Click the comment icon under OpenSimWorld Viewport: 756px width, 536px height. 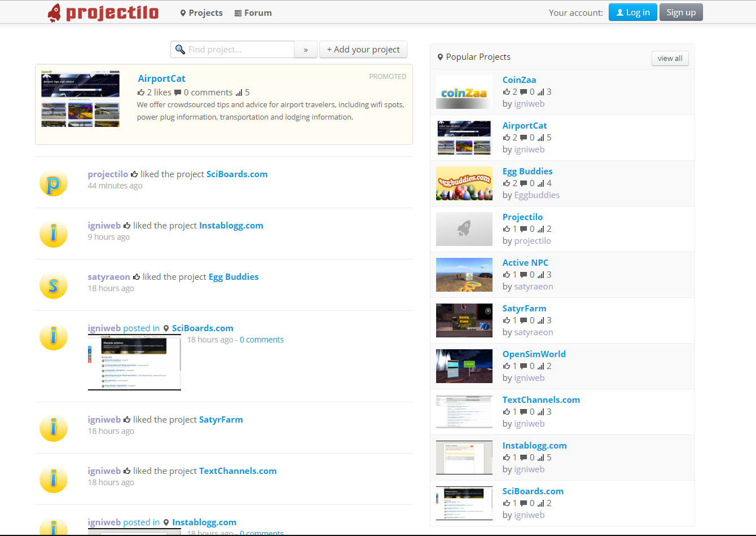[524, 366]
